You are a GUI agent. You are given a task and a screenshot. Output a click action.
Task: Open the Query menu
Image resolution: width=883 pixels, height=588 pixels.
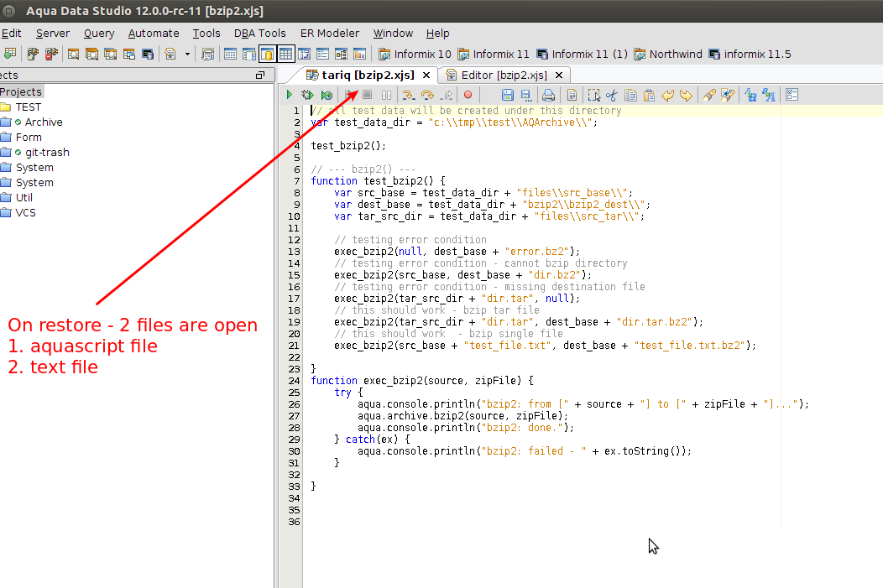point(99,34)
